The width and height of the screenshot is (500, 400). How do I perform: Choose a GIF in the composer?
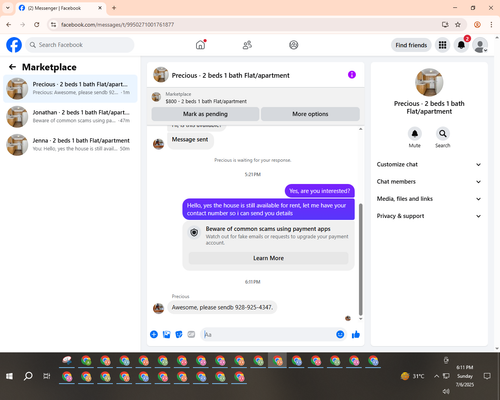191,334
